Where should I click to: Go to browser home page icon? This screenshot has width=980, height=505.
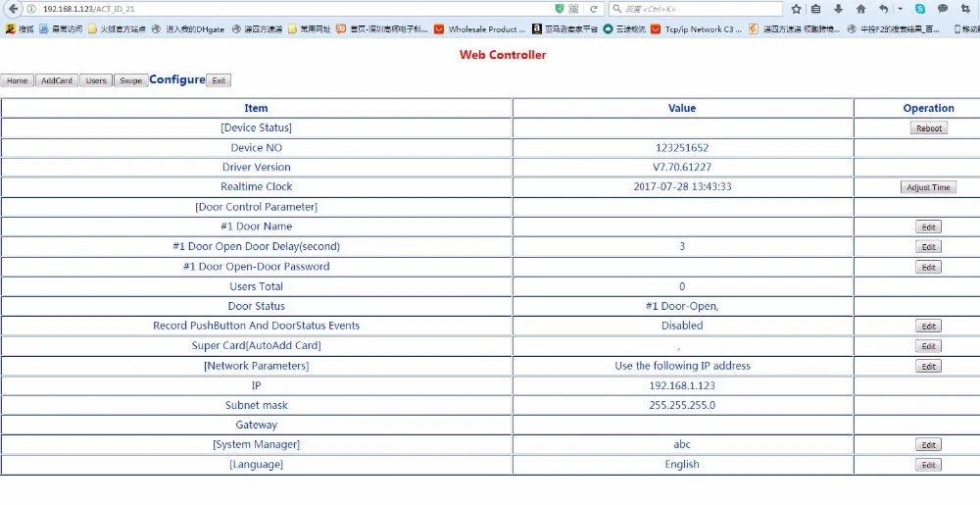click(860, 9)
